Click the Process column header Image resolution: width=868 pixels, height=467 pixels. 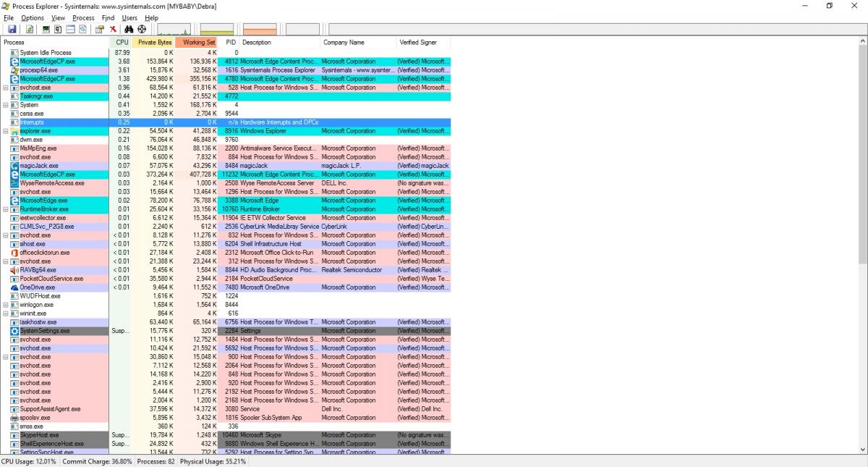[x=55, y=43]
